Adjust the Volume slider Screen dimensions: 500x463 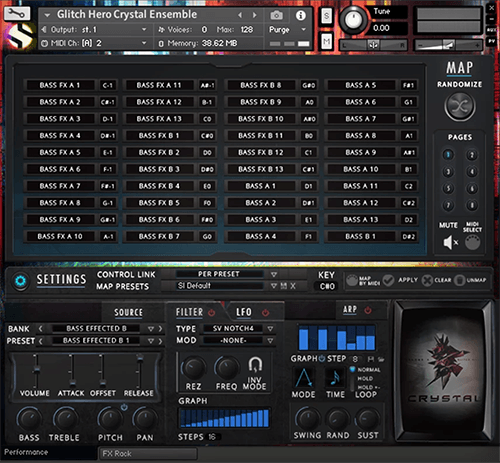(x=36, y=370)
